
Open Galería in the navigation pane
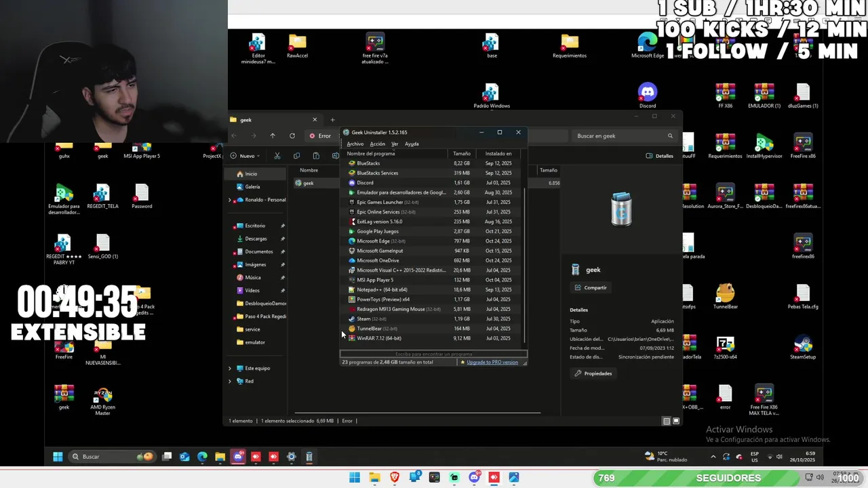(x=256, y=186)
